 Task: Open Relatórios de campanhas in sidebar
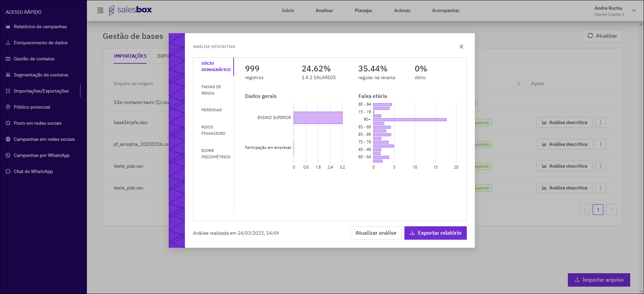point(40,26)
